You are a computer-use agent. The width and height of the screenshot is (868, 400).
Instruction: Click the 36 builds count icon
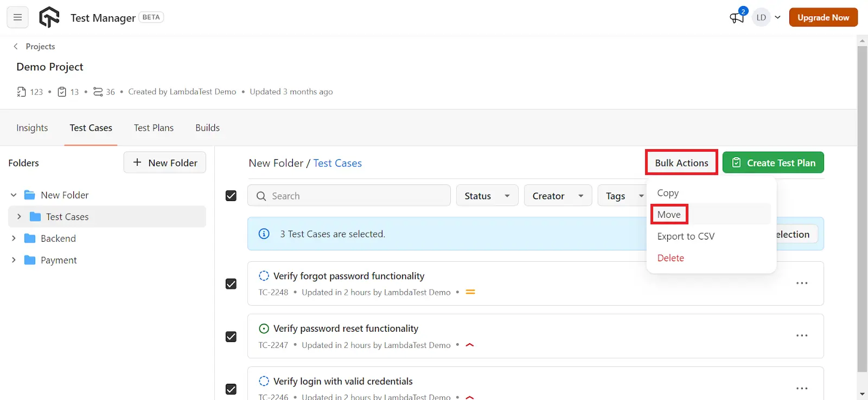pos(98,92)
